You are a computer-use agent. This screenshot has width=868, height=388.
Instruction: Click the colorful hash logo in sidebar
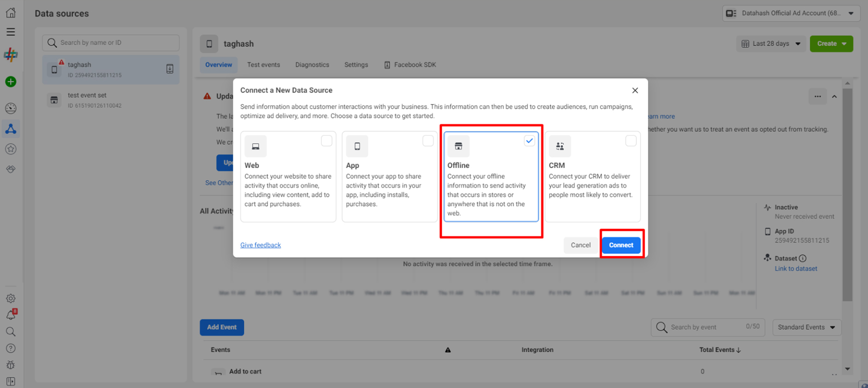[x=11, y=55]
